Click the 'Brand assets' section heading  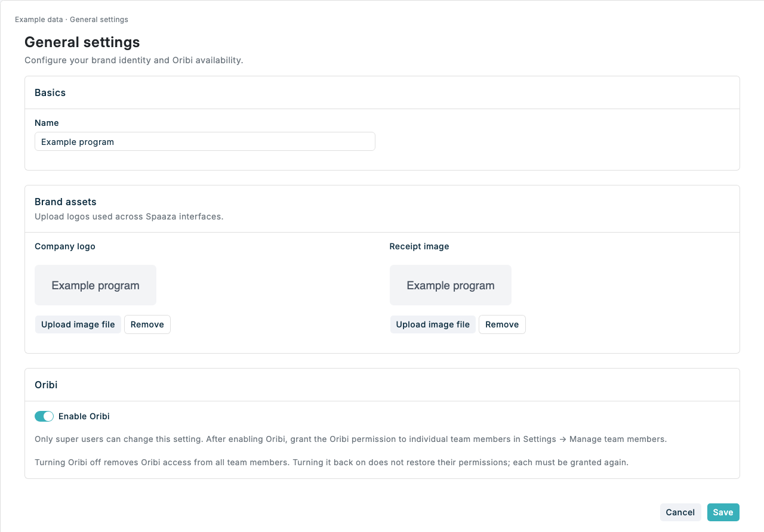tap(66, 202)
